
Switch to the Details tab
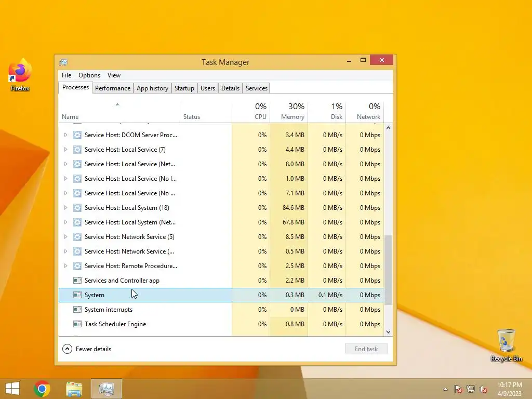pos(230,88)
